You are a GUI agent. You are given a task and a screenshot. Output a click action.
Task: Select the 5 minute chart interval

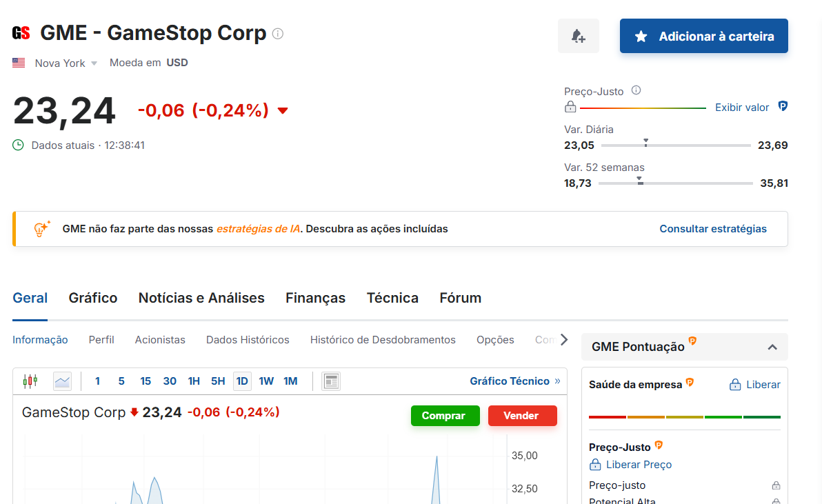(x=121, y=381)
